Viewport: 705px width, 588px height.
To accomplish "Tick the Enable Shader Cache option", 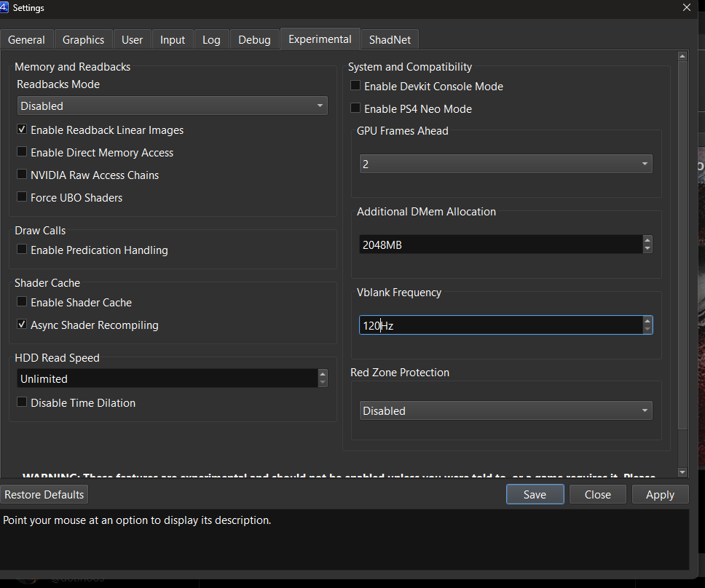I will pyautogui.click(x=22, y=302).
